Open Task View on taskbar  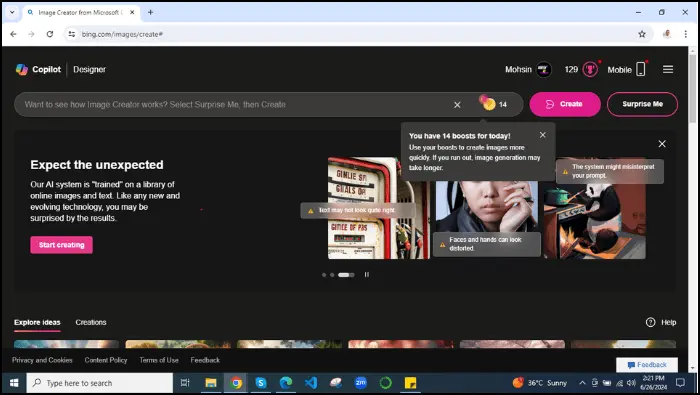click(x=185, y=383)
